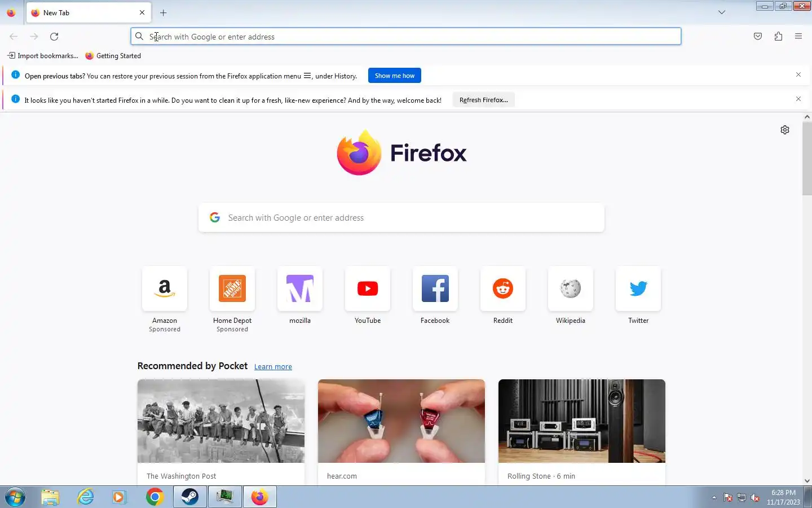812x508 pixels.
Task: Focus the URL address bar
Action: click(x=406, y=37)
